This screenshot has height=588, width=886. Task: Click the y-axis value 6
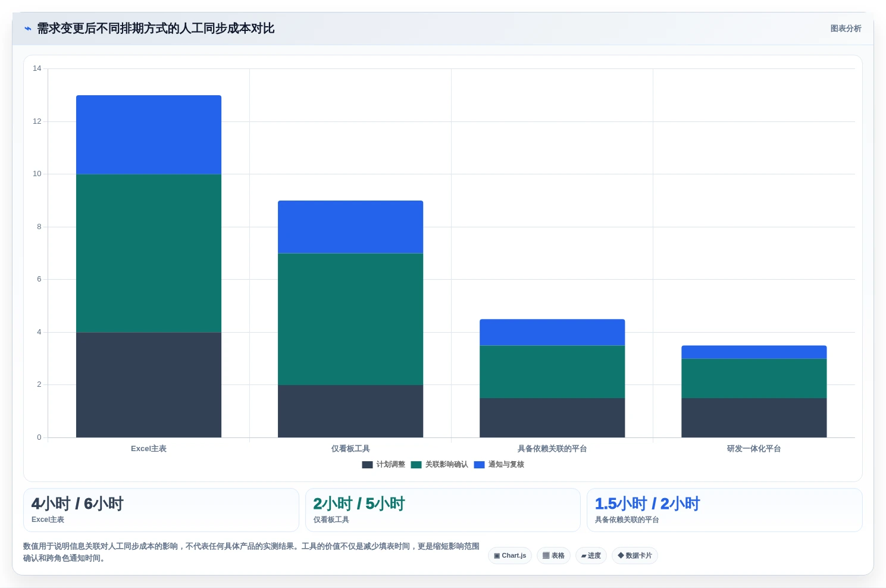point(39,279)
